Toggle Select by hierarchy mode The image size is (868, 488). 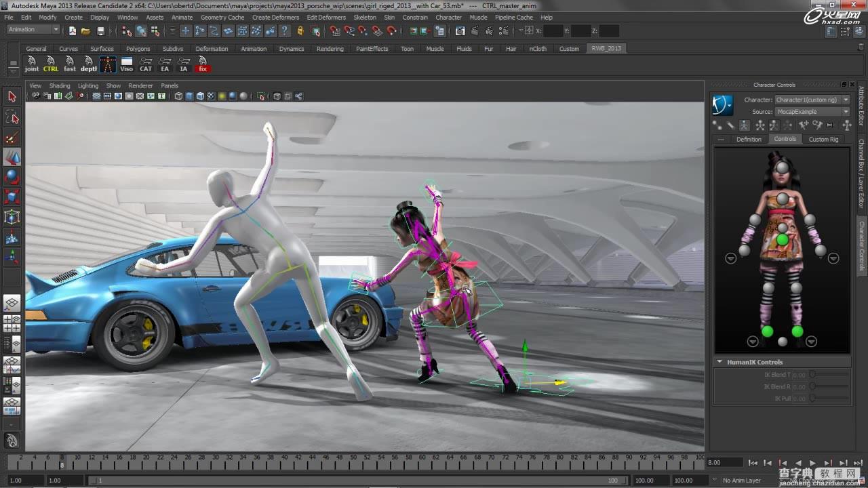pyautogui.click(x=127, y=30)
